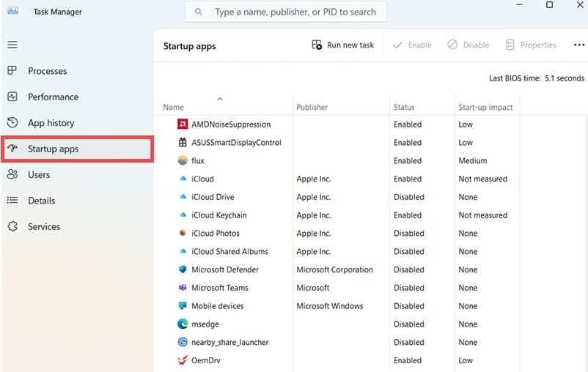The image size is (588, 372).
Task: Focus the search box
Action: (x=286, y=12)
